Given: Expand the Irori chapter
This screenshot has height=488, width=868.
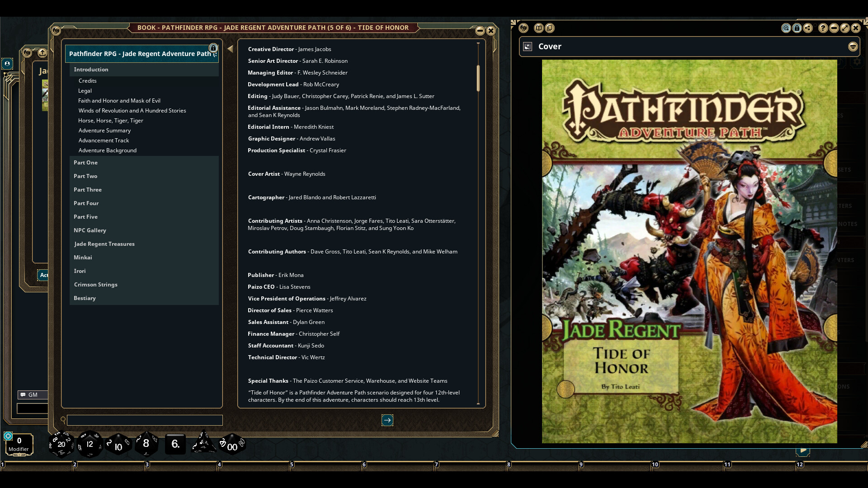Looking at the screenshot, I should tap(144, 271).
